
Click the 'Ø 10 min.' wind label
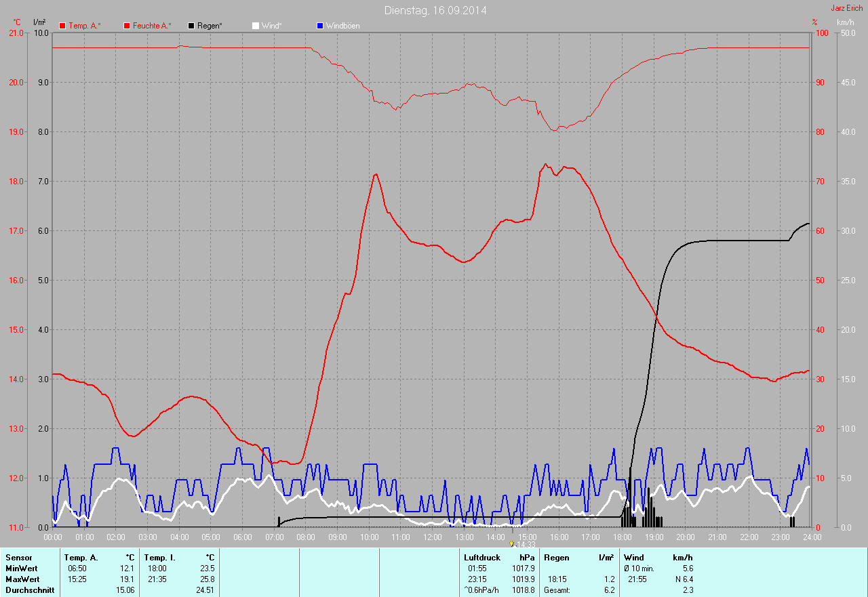[640, 568]
